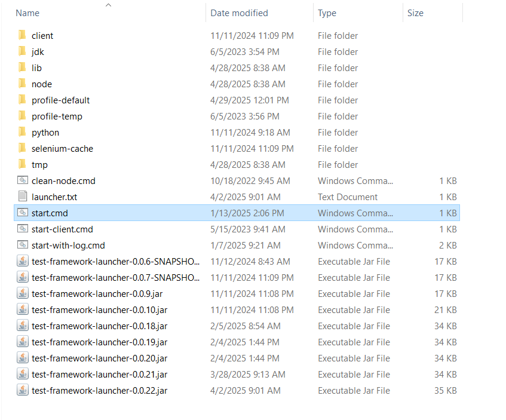Click the profile-temp folder icon
This screenshot has height=420, width=506.
click(x=22, y=116)
